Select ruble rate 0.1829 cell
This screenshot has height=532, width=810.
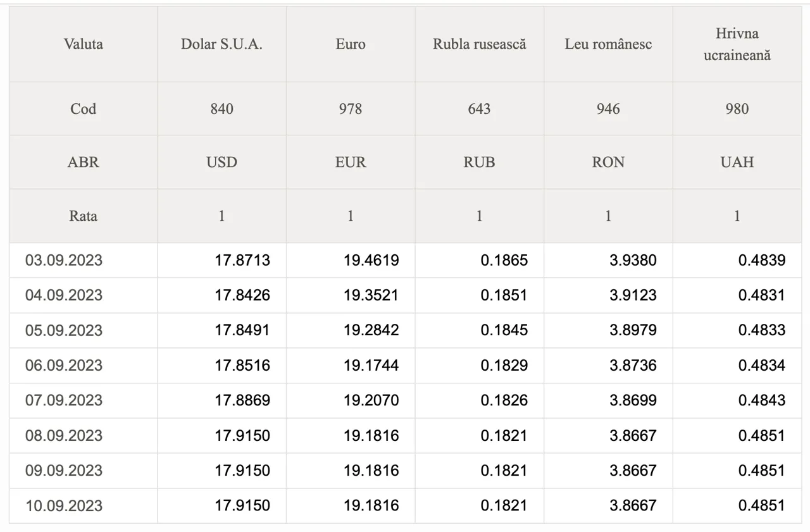pyautogui.click(x=479, y=365)
